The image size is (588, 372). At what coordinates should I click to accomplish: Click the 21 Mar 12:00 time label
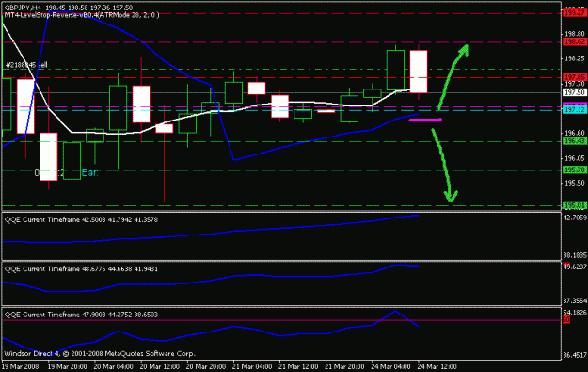pos(298,366)
